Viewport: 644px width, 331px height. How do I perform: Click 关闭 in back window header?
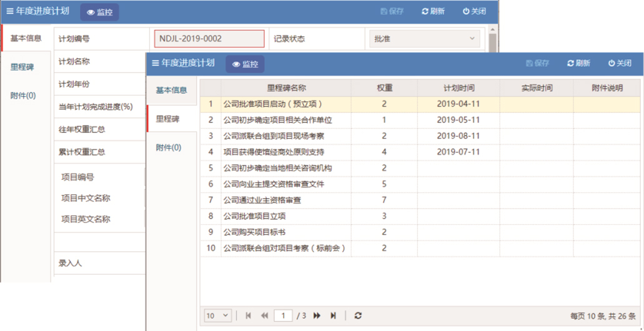point(474,11)
